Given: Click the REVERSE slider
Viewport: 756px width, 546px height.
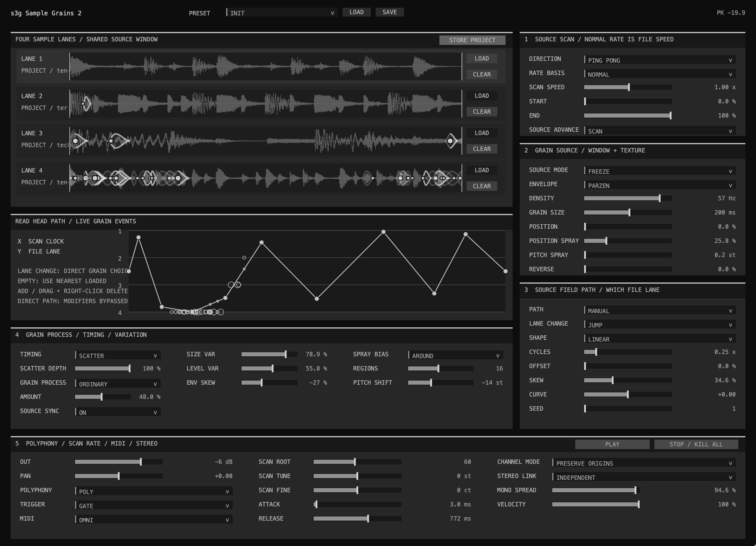Looking at the screenshot, I should pyautogui.click(x=628, y=269).
